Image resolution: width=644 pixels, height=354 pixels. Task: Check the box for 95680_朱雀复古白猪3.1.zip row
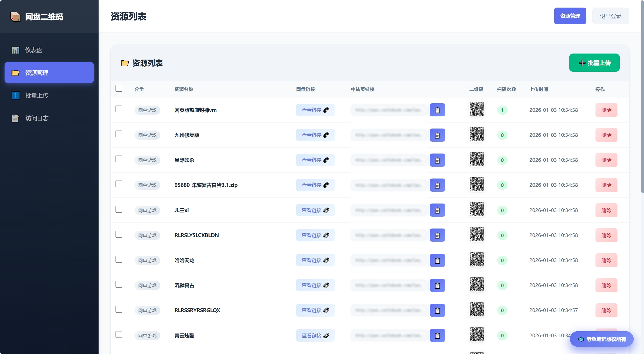pyautogui.click(x=119, y=184)
